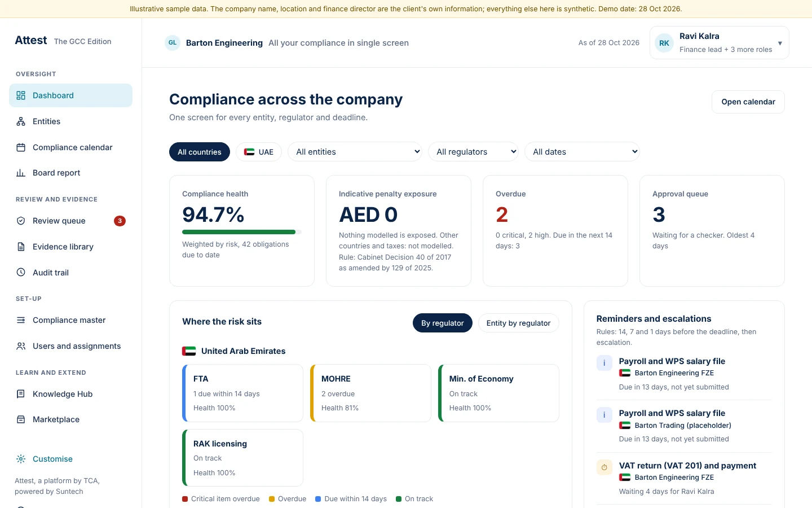The image size is (812, 508).
Task: Open the Overdue summary card
Action: click(555, 231)
